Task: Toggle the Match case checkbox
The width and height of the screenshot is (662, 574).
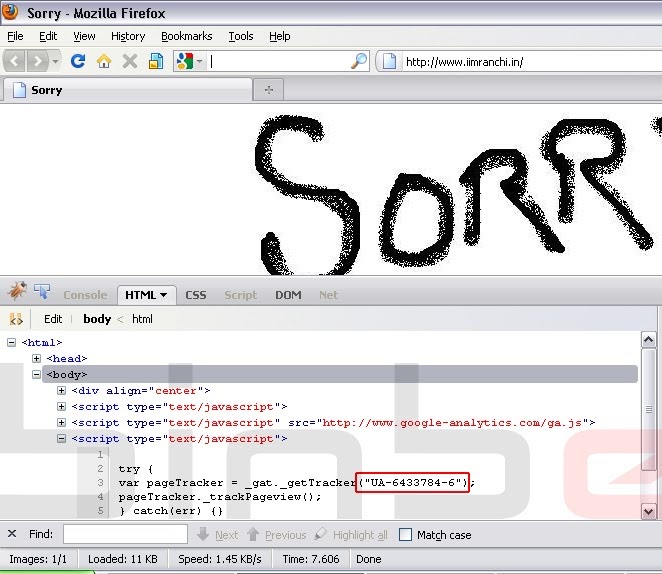Action: click(x=405, y=534)
